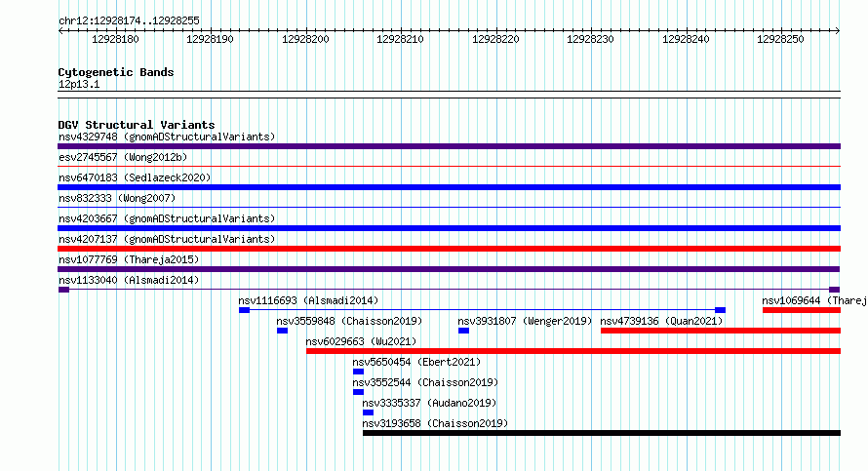868x471 pixels.
Task: Click the Cytogenetic Bands track title
Action: pos(116,72)
